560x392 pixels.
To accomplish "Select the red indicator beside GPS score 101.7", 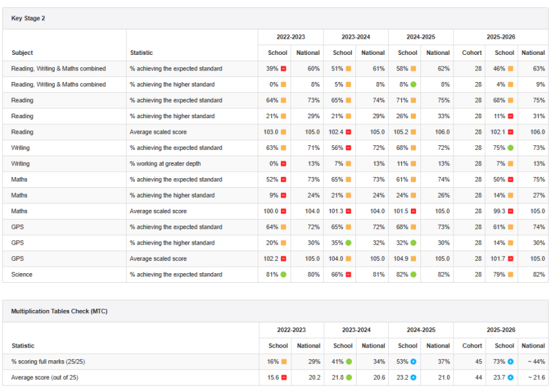I will point(511,259).
